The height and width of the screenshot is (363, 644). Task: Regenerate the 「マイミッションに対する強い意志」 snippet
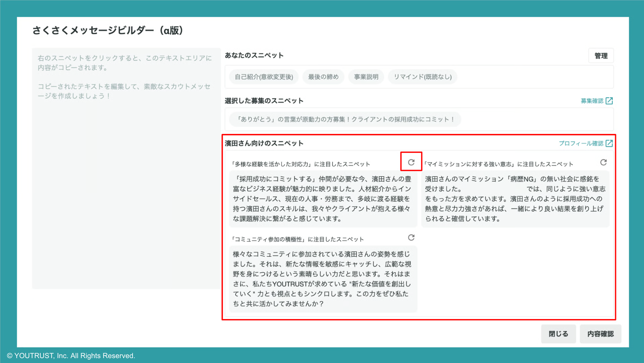[x=603, y=163]
